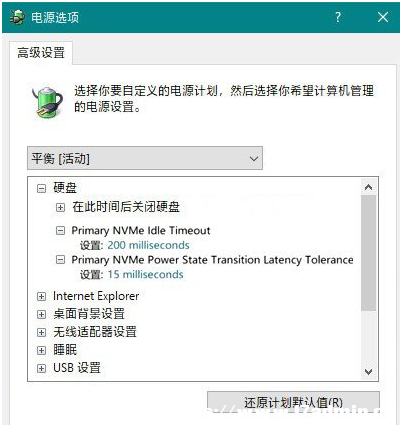Open the 平衡 [活动] power plan dropdown
This screenshot has height=425, width=400.
145,158
